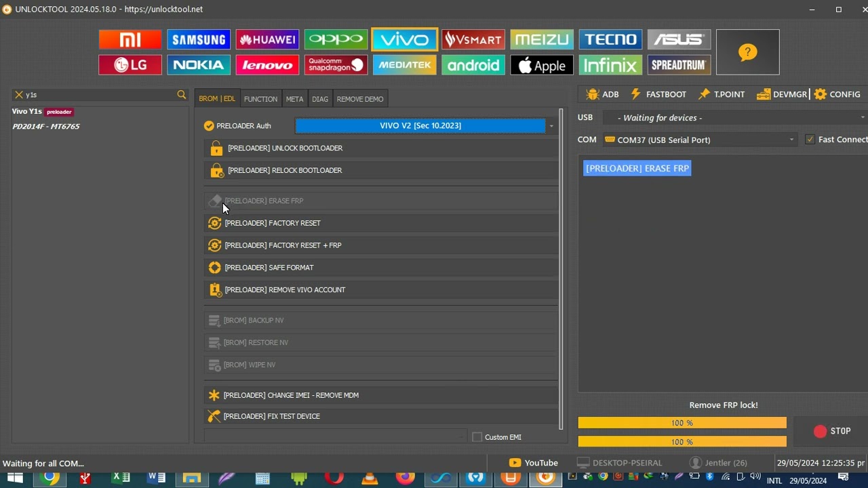
Task: Open the Xiaomi MI brand section
Action: click(130, 39)
